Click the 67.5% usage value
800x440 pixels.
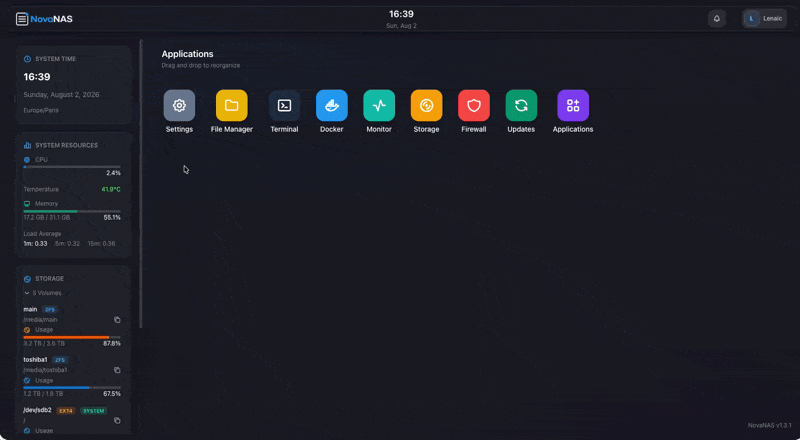point(112,394)
